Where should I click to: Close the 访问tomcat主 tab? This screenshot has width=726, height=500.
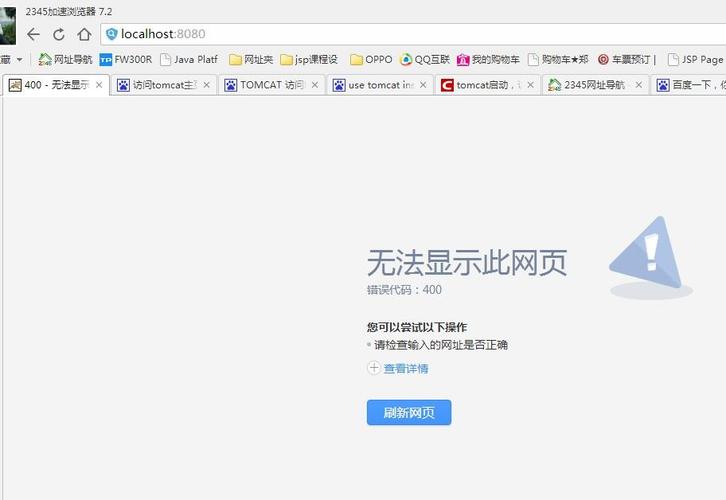point(207,85)
